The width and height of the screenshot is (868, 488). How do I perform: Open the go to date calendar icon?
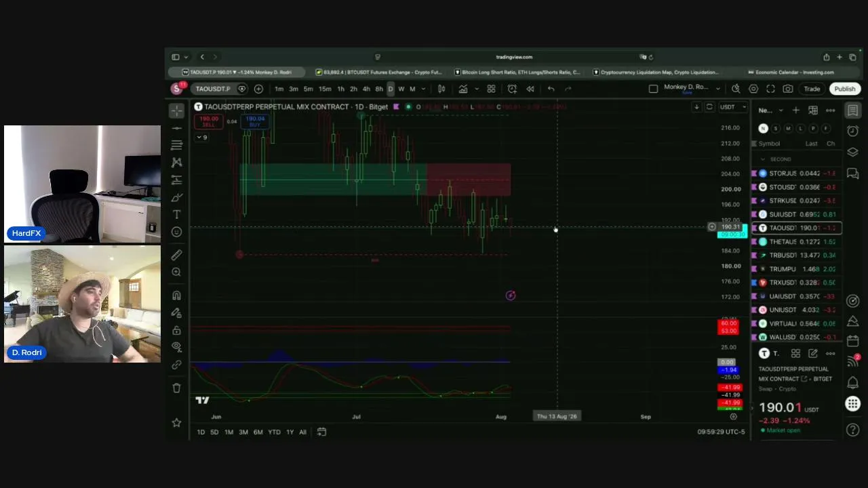pyautogui.click(x=321, y=432)
